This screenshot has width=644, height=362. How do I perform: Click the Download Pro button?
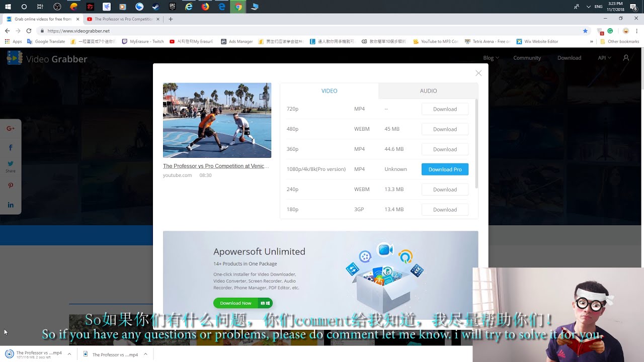coord(445,169)
